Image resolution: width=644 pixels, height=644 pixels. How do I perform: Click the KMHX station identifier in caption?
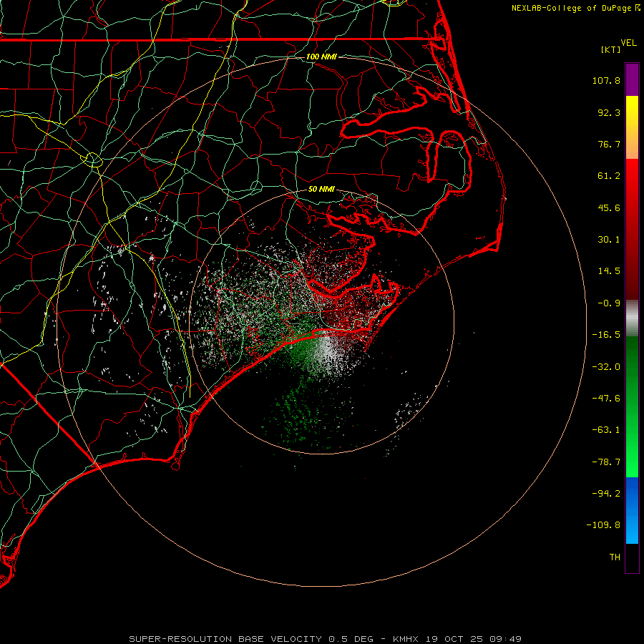tap(406, 639)
